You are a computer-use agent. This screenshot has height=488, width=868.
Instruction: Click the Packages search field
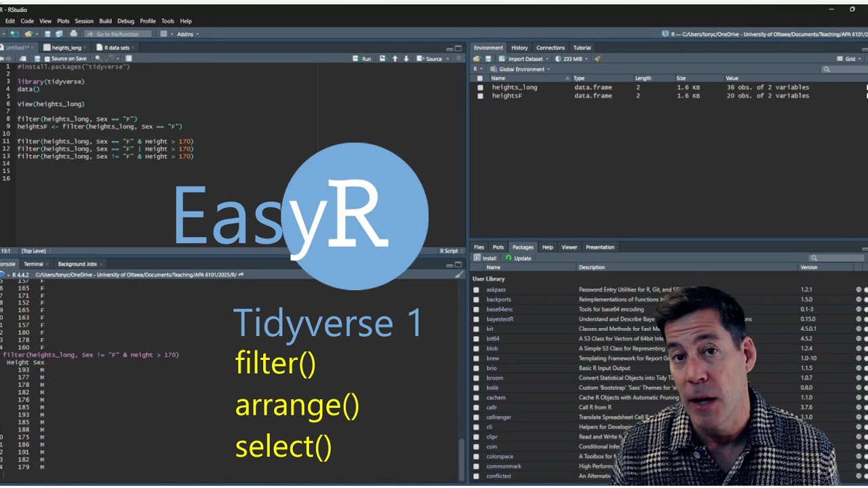836,258
